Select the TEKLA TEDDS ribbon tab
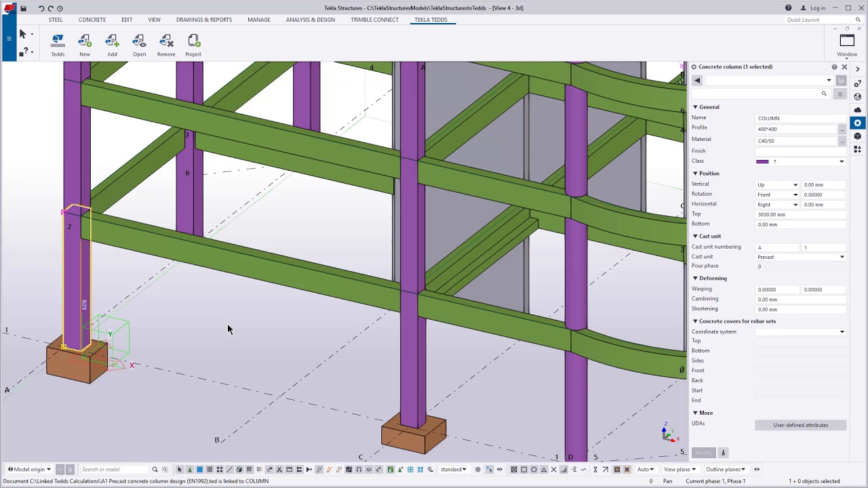Viewport: 868px width, 488px height. (x=431, y=20)
